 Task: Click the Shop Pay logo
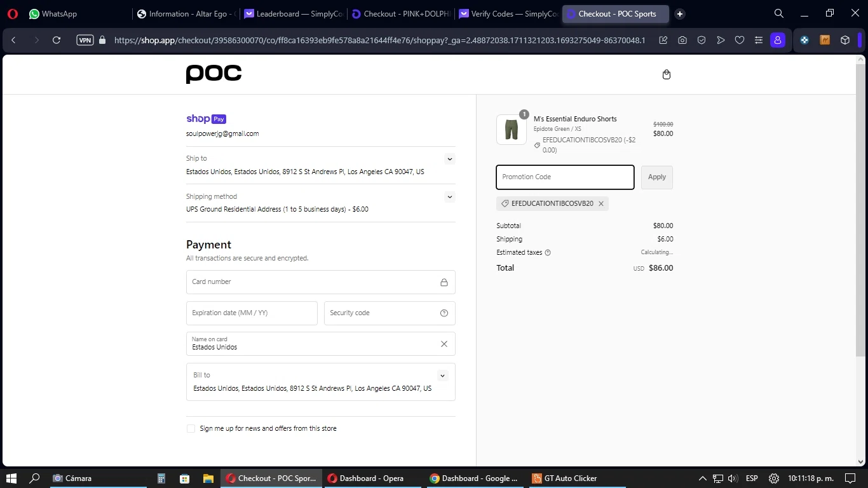click(x=206, y=119)
